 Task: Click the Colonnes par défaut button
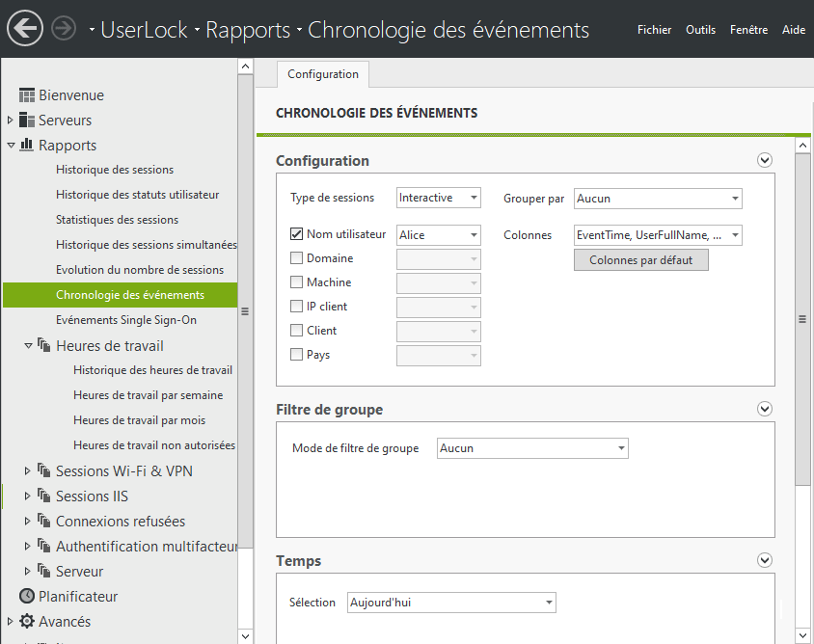click(x=641, y=260)
